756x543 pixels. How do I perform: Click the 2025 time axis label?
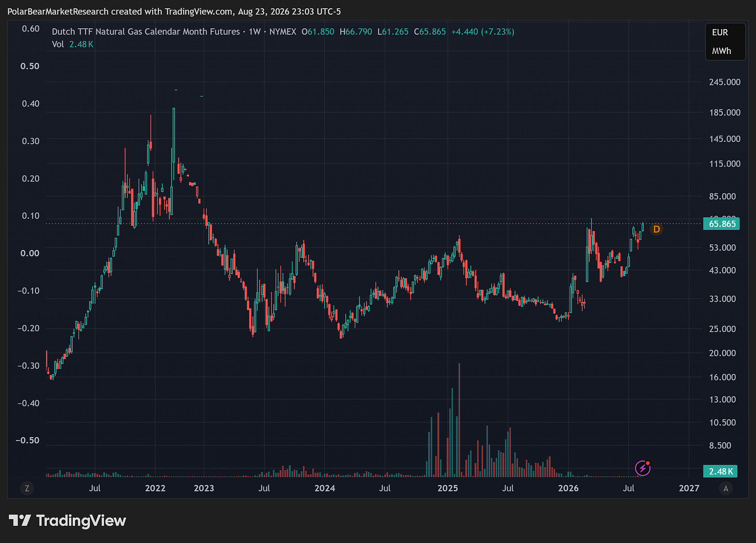[448, 488]
